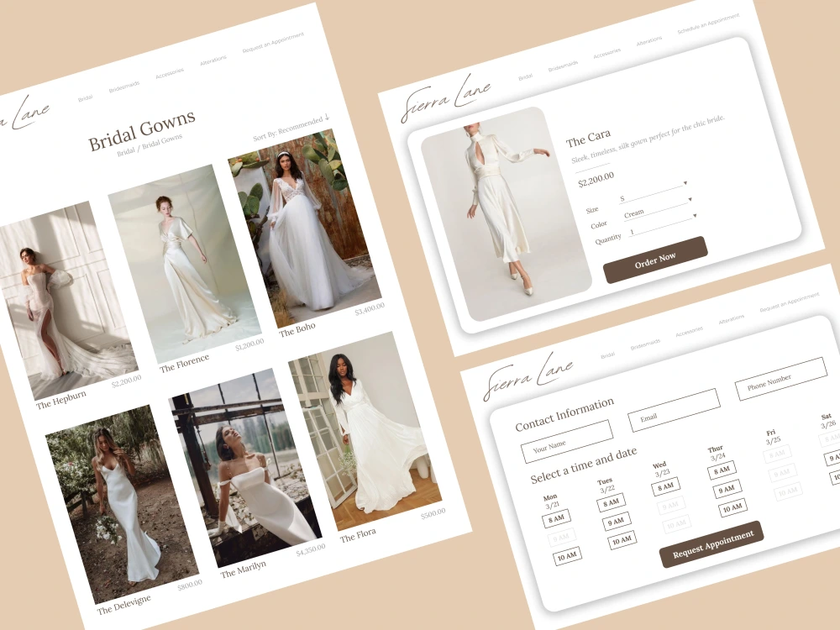Select the Thur 3/24 10 AM time slot

[732, 508]
